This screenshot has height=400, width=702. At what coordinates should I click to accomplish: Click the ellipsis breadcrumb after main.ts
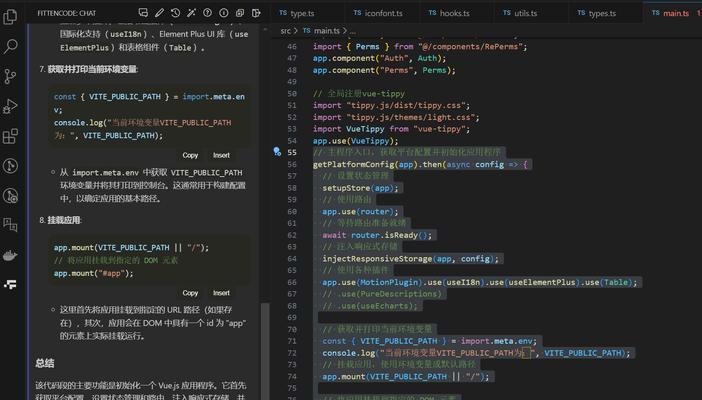352,31
